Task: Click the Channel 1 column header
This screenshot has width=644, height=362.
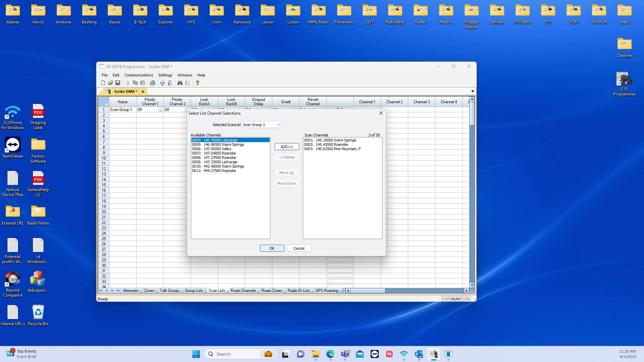Action: (x=367, y=102)
